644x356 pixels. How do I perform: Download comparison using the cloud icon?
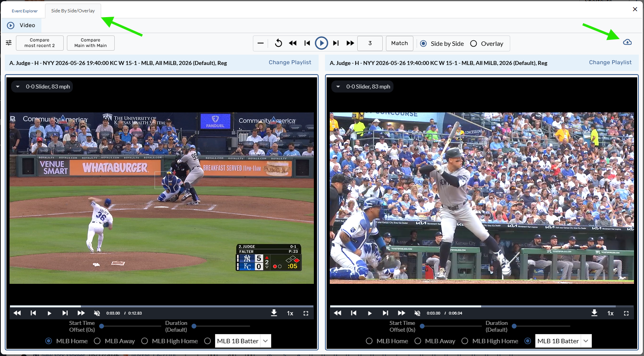pyautogui.click(x=627, y=42)
